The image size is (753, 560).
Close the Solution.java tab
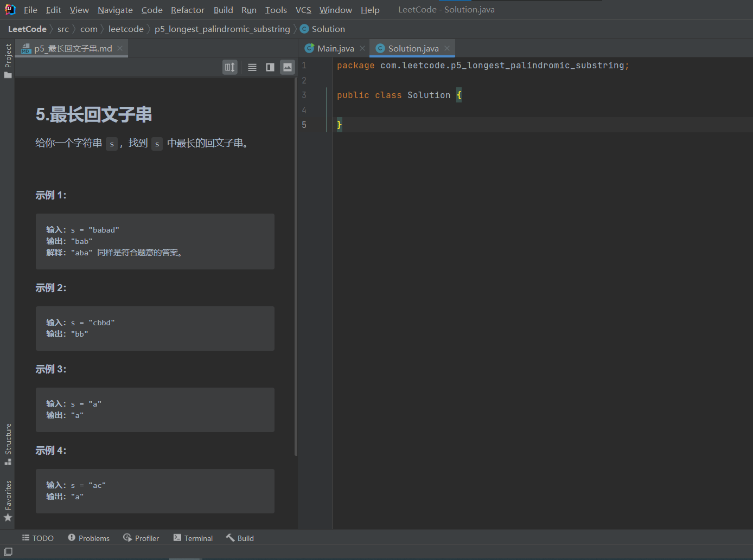pyautogui.click(x=447, y=48)
